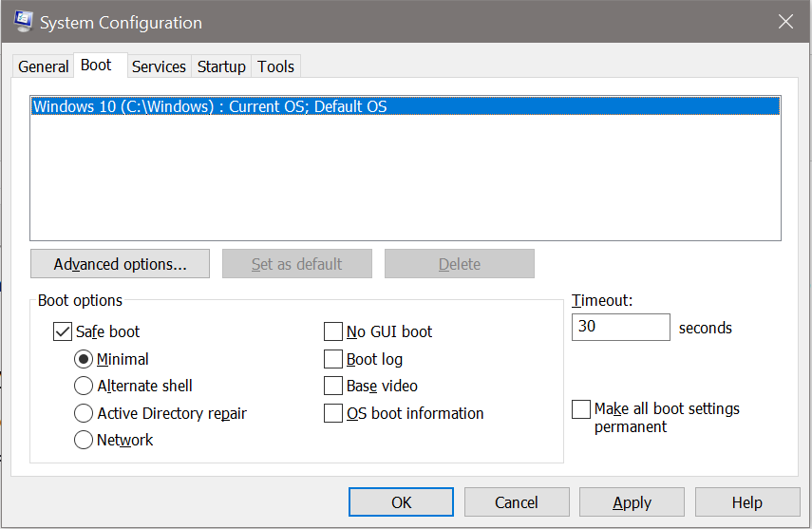Click the System Configuration title bar icon

(21, 22)
